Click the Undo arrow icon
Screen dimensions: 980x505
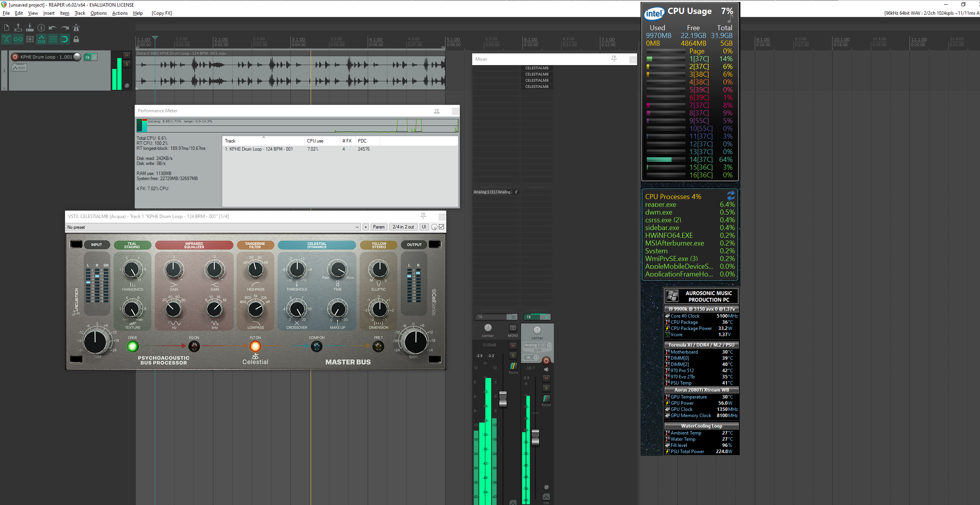53,27
